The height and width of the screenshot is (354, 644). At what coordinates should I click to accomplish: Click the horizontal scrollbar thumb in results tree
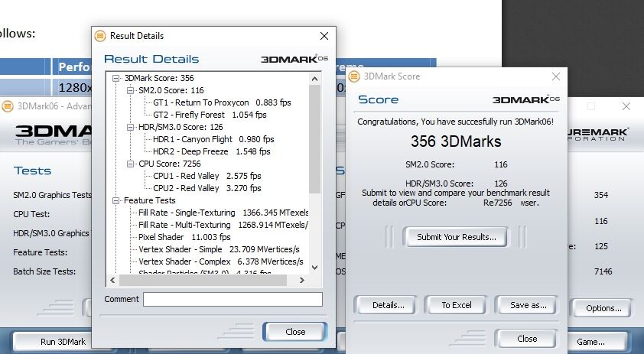coord(203,280)
